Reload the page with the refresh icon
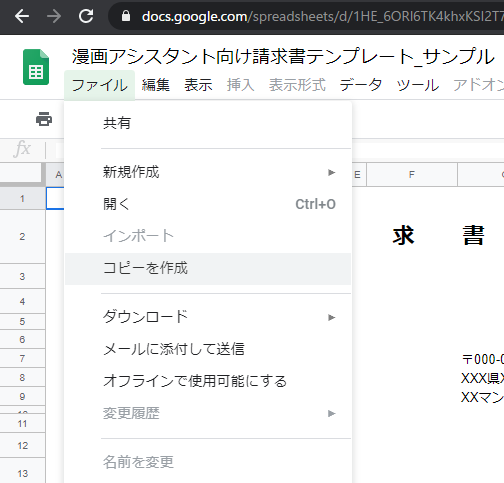 click(86, 16)
